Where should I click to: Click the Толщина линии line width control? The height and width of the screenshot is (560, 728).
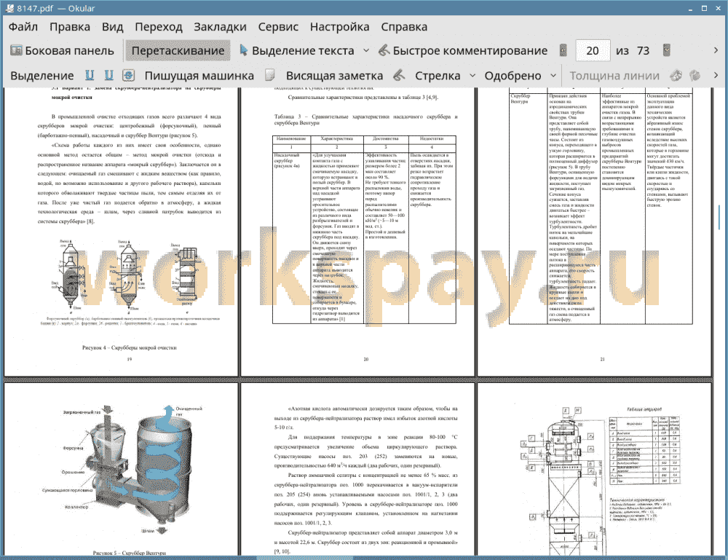pyautogui.click(x=614, y=76)
